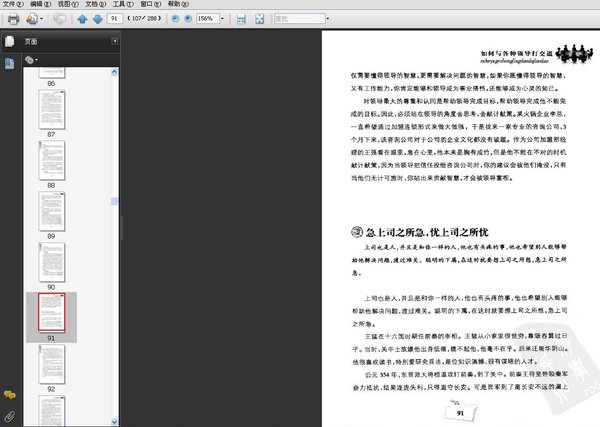The image size is (600, 427).
Task: Open the 视图 (View) menu
Action: [68, 4]
